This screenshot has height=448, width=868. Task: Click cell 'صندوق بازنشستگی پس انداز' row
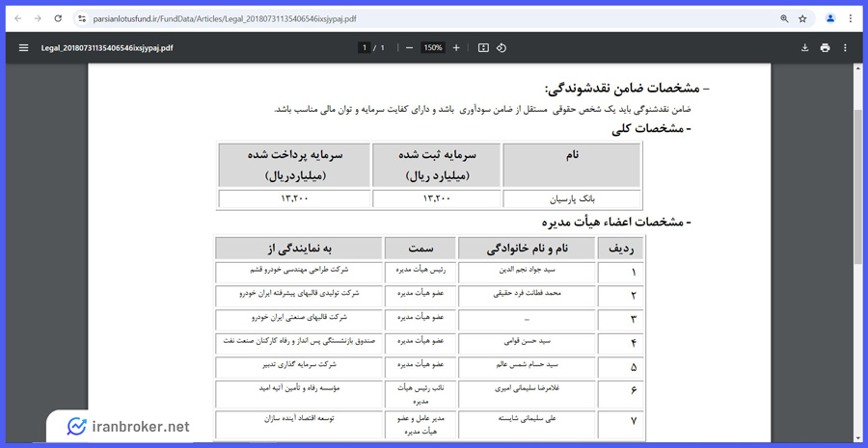(299, 341)
